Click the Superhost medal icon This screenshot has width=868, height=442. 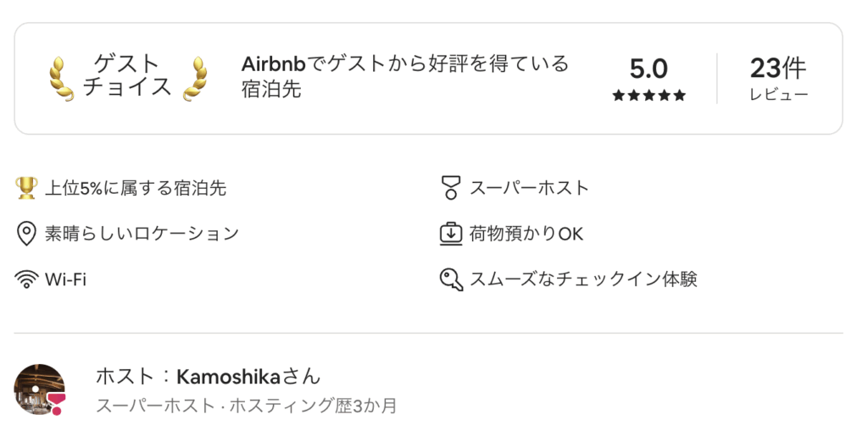pyautogui.click(x=451, y=188)
